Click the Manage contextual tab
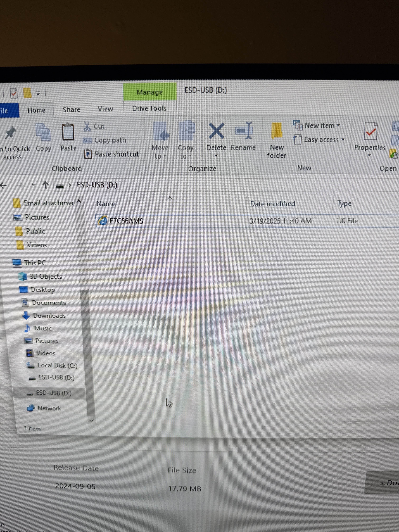The image size is (399, 532). pos(150,92)
